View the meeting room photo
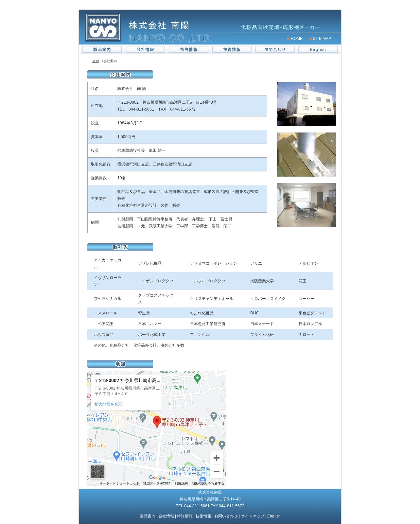The image size is (420, 524). pos(306,205)
